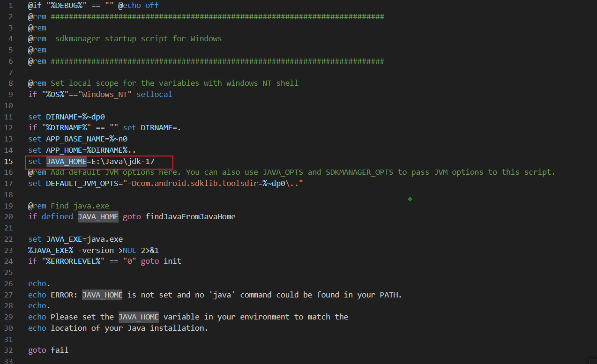Click the init label on line 24
The width and height of the screenshot is (597, 364).
pyautogui.click(x=172, y=261)
